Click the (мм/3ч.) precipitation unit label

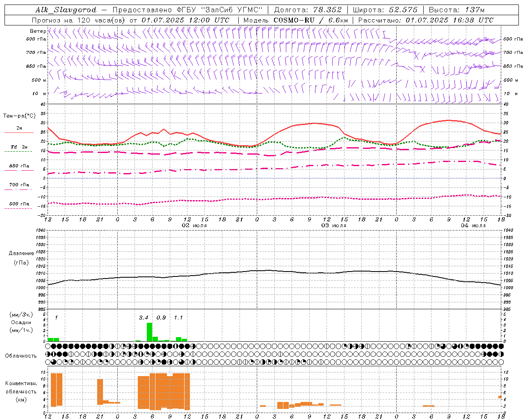[21, 315]
